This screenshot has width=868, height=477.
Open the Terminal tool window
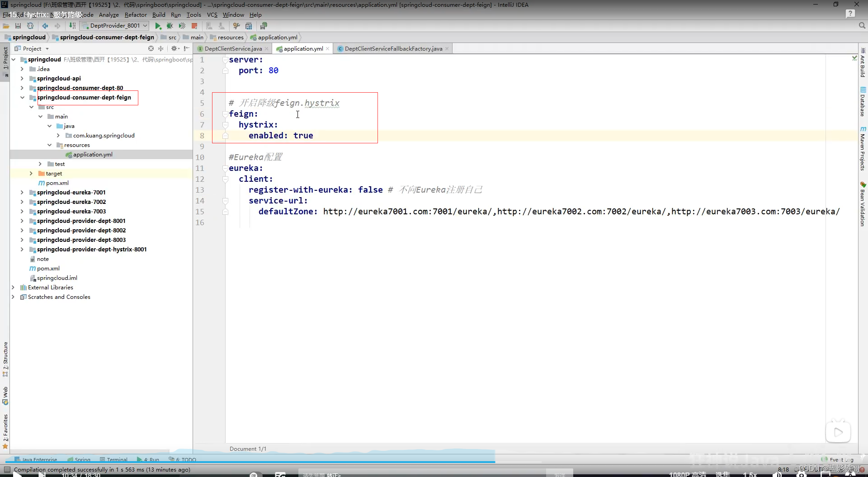(114, 459)
